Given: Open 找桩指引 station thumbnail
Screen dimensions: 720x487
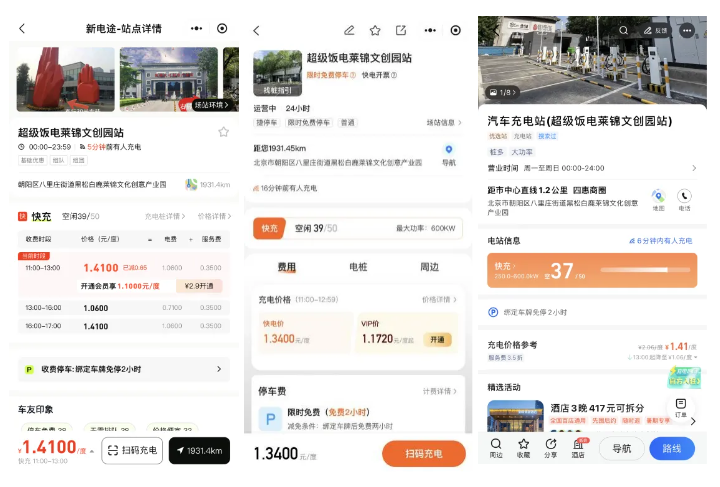Looking at the screenshot, I should 277,73.
